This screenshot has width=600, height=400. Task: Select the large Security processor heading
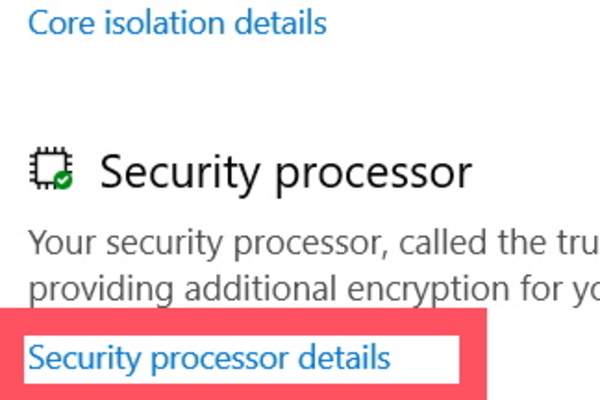(x=285, y=172)
